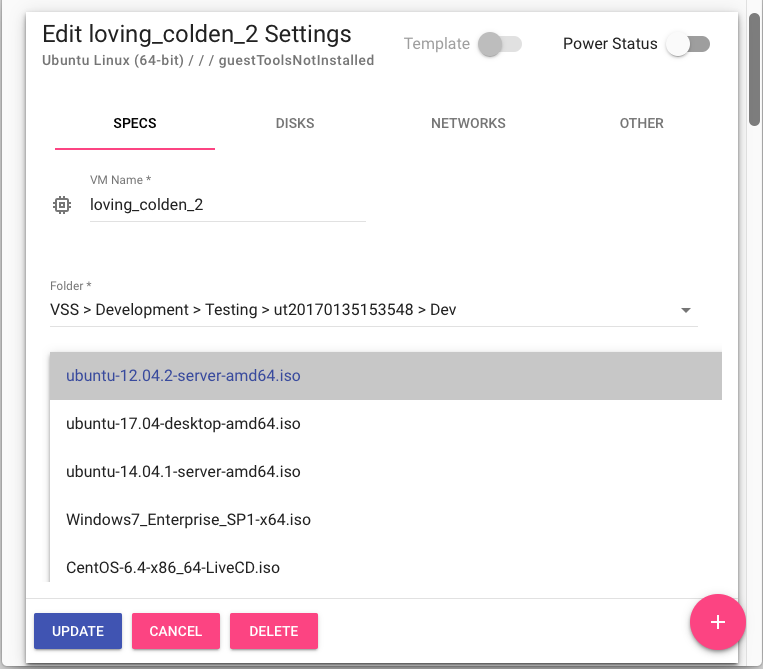The height and width of the screenshot is (669, 763).
Task: Toggle the Power Status switch
Action: (688, 44)
